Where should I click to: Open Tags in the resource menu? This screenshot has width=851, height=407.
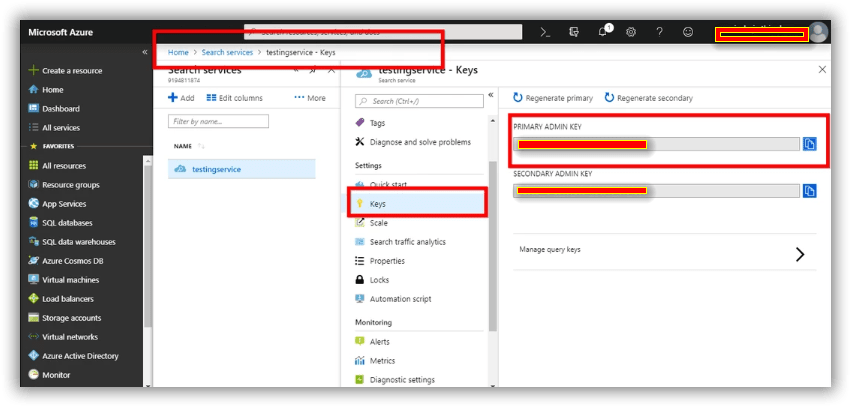point(371,123)
